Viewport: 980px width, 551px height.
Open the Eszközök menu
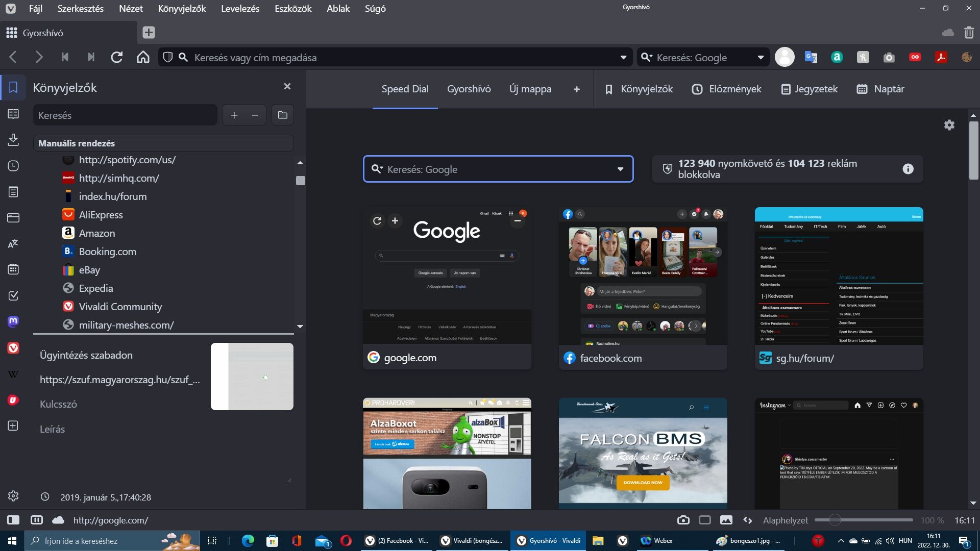click(x=292, y=9)
